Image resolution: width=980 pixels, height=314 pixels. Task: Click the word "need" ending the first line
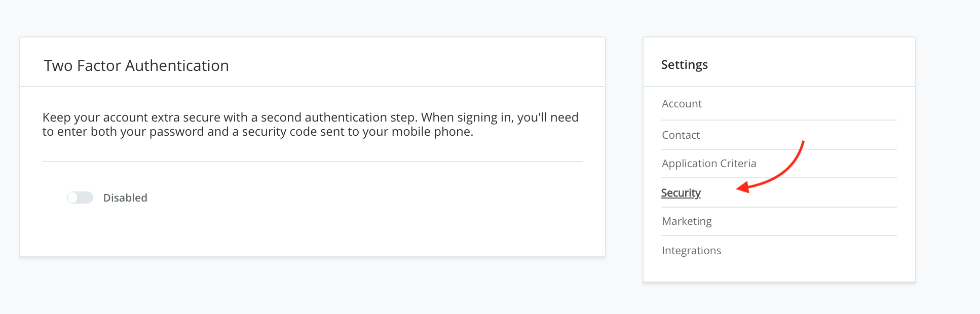click(x=564, y=117)
